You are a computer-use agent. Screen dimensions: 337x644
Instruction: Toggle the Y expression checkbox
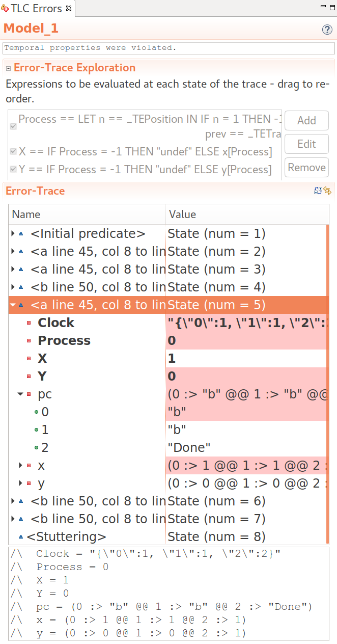click(13, 169)
